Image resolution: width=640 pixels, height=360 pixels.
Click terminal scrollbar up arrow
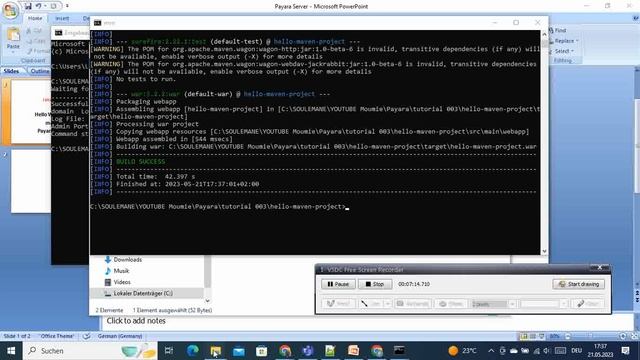tap(544, 34)
